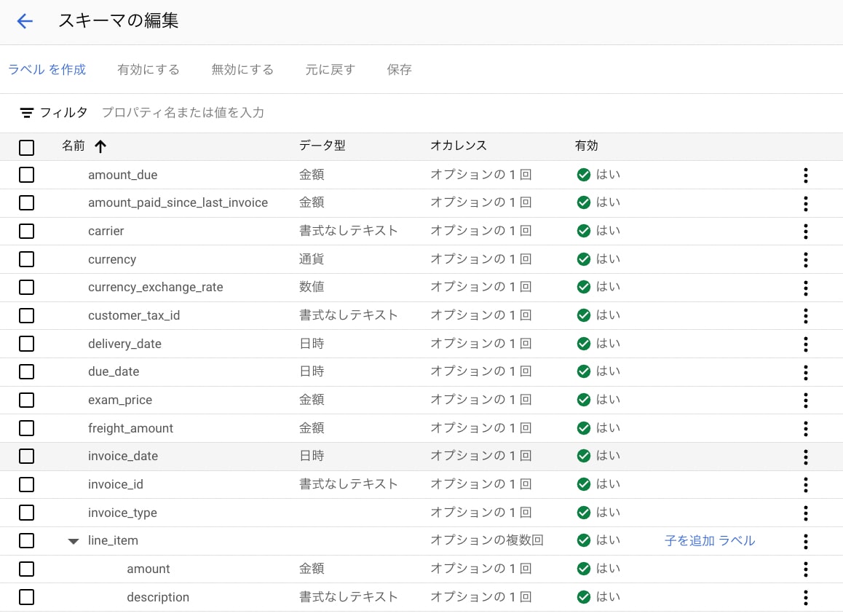Open three-dot menu for invoice_date row
Screen dimensions: 843x616
pos(805,457)
